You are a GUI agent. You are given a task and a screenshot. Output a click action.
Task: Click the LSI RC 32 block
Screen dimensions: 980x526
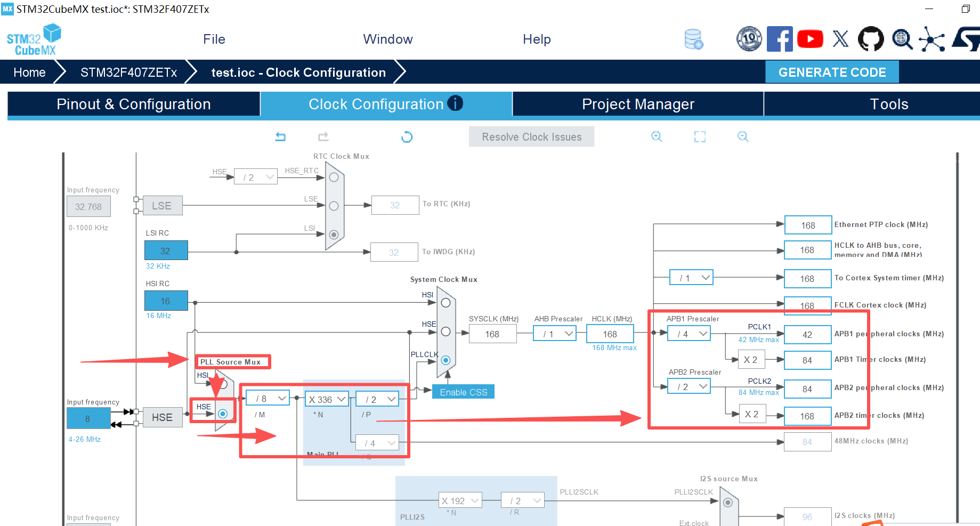click(166, 250)
